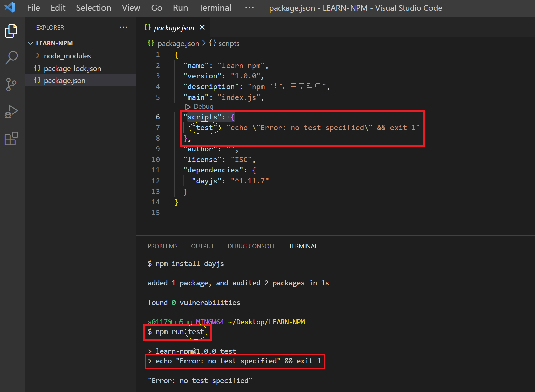Click line number 11 in the gutter

pos(156,170)
